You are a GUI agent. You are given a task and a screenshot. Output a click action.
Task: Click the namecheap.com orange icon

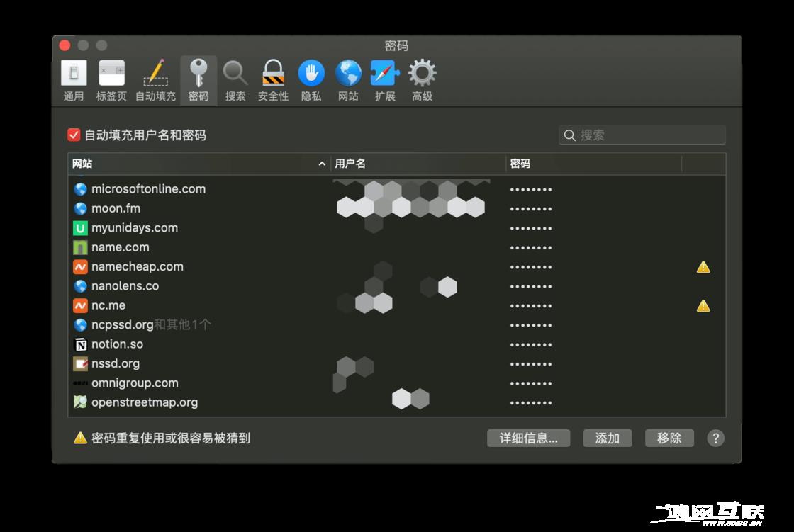(81, 267)
